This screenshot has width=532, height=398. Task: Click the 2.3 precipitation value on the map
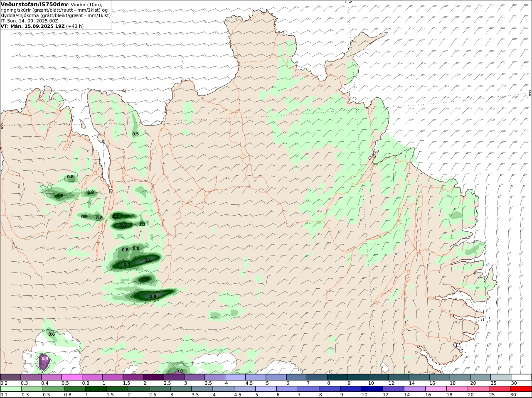coord(123,226)
